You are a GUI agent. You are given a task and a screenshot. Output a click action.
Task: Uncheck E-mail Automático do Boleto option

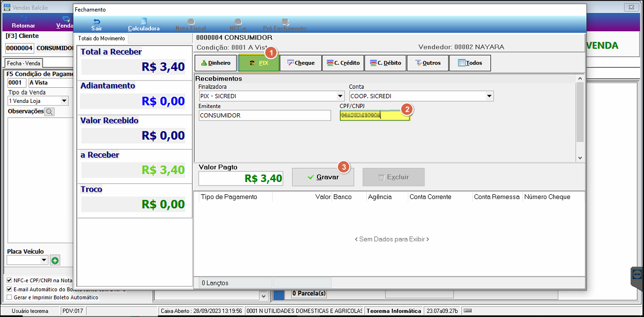point(9,289)
